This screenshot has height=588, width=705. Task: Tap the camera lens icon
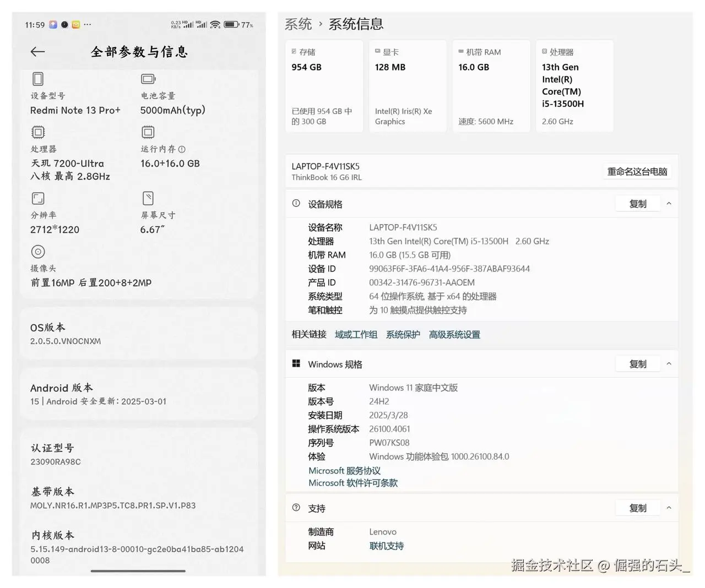point(38,252)
